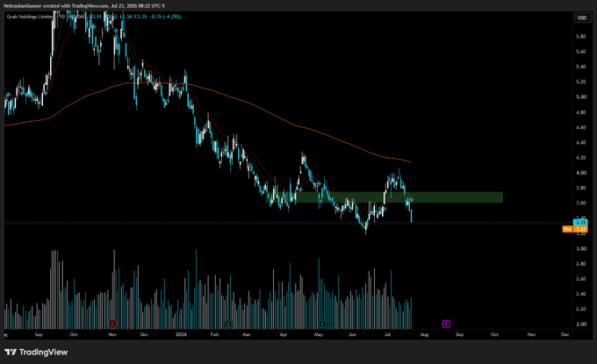Click the 3.00 price axis label
This screenshot has width=597, height=364.
581,248
